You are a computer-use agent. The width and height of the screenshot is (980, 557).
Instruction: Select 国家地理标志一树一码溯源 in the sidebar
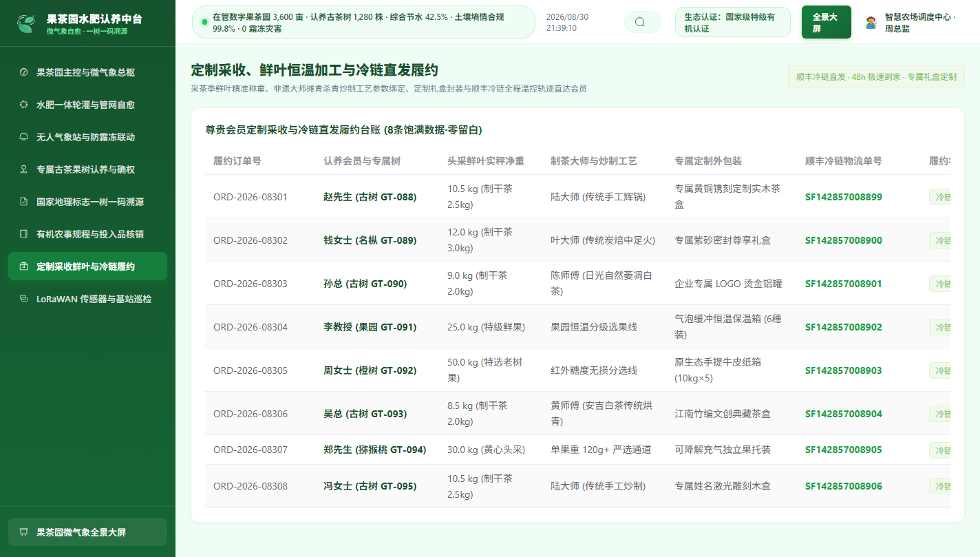tap(87, 202)
